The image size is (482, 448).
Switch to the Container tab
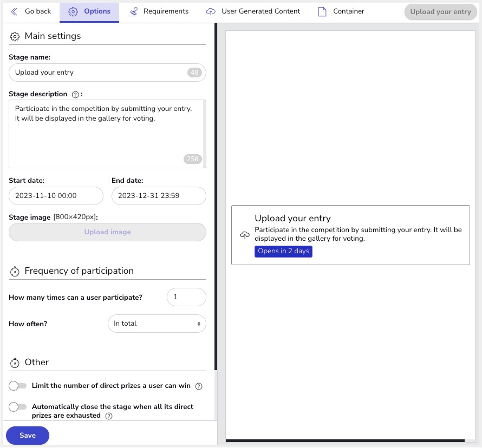pos(341,11)
